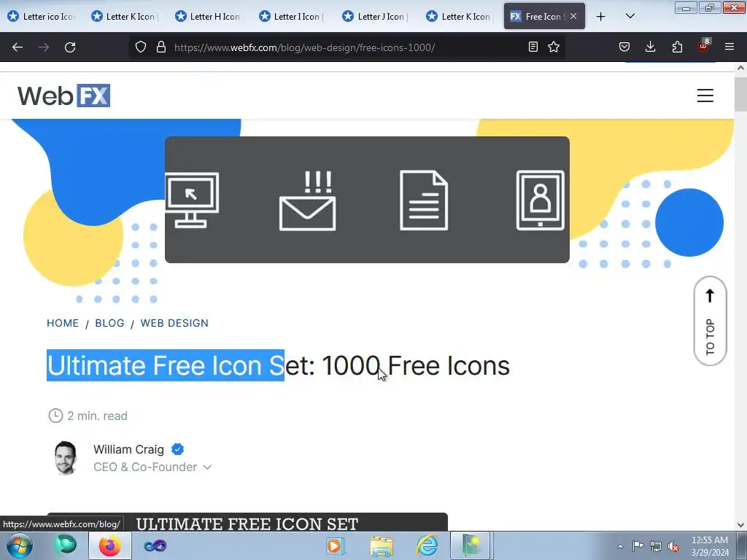Bookmark this page with the star icon
747x560 pixels.
pos(554,47)
